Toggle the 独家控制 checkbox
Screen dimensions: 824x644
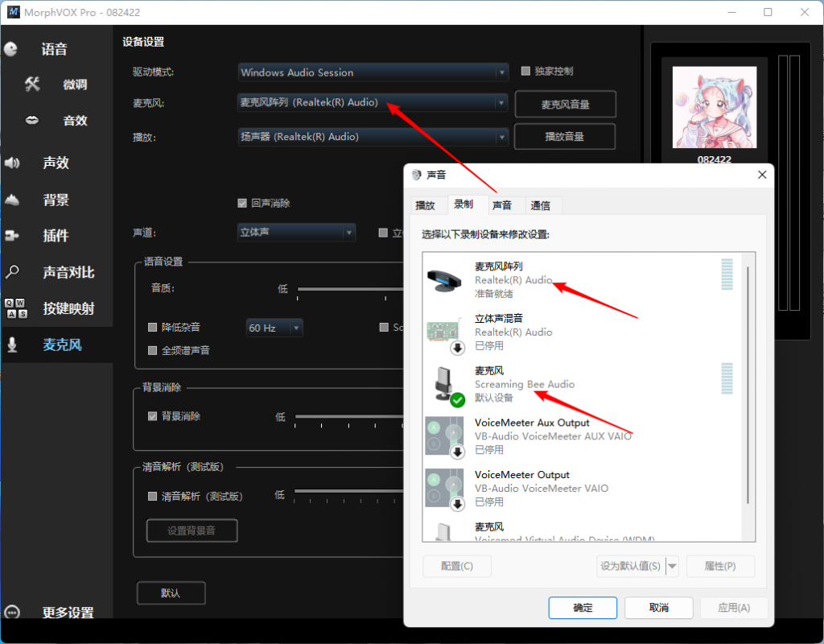pos(525,71)
